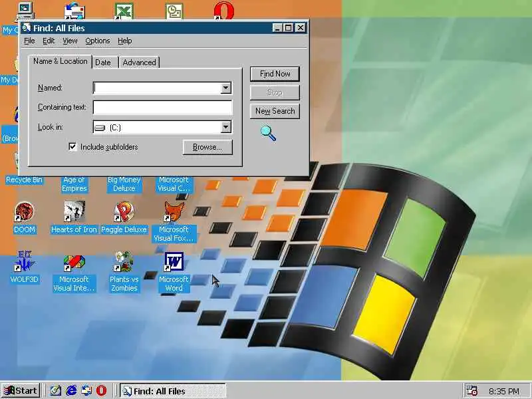Minimize the Find: All Files window
Image resolution: width=532 pixels, height=399 pixels.
tap(277, 28)
